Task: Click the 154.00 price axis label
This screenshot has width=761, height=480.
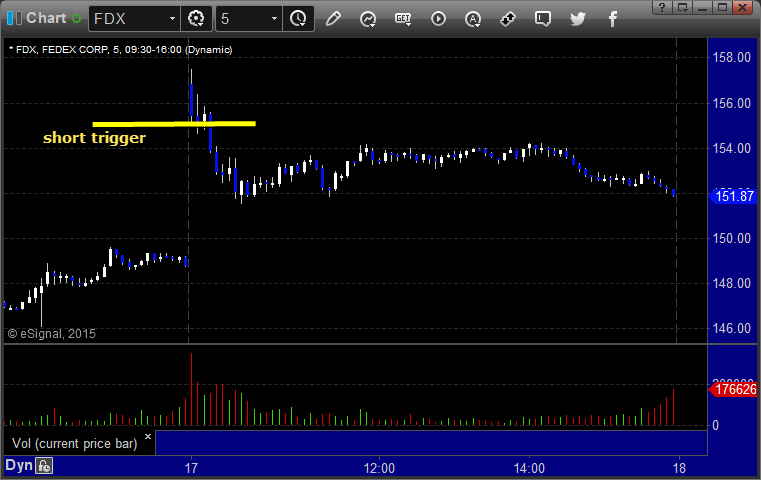Action: (x=731, y=149)
